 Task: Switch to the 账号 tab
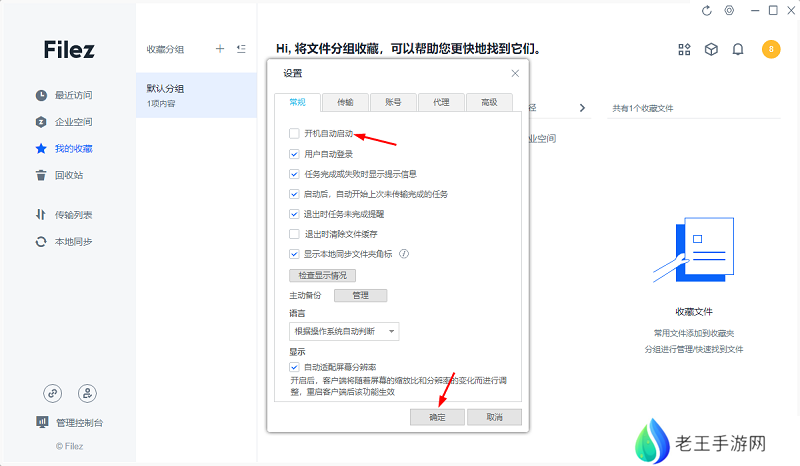pyautogui.click(x=393, y=102)
